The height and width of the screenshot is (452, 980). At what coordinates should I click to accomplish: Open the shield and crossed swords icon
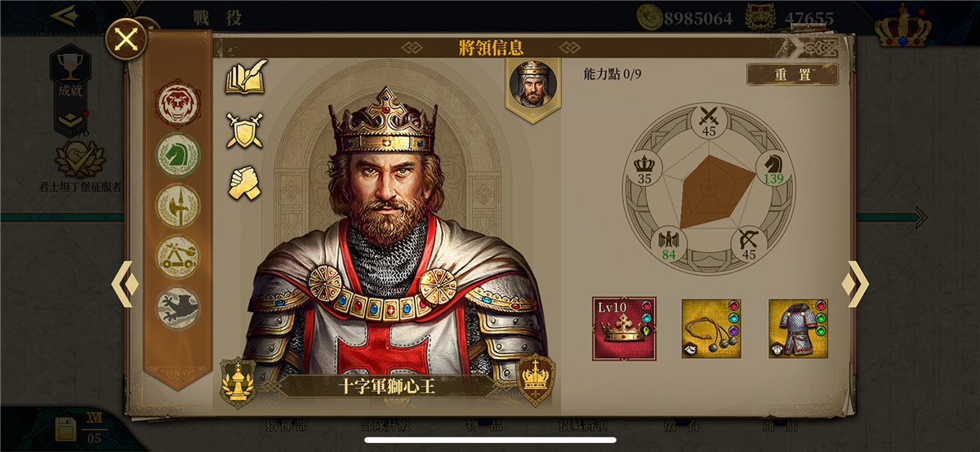(x=244, y=131)
